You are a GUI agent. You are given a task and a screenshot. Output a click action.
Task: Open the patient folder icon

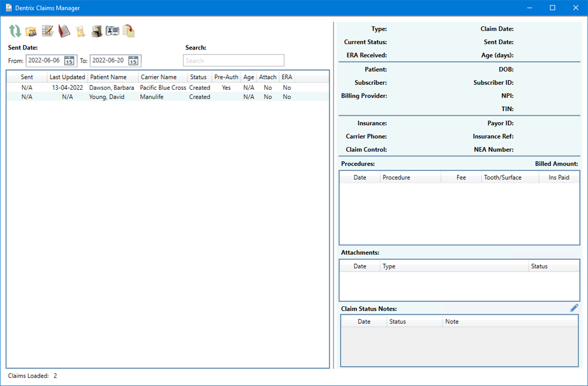click(x=31, y=31)
